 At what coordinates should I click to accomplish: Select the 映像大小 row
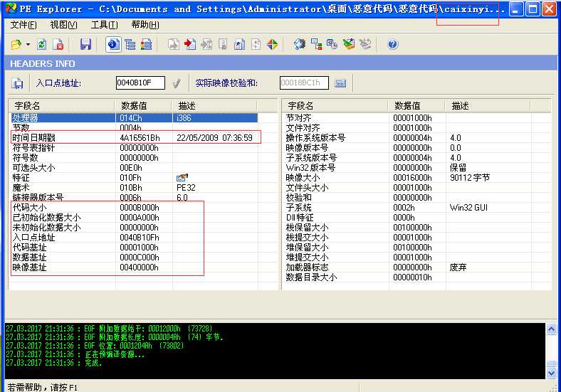point(408,177)
